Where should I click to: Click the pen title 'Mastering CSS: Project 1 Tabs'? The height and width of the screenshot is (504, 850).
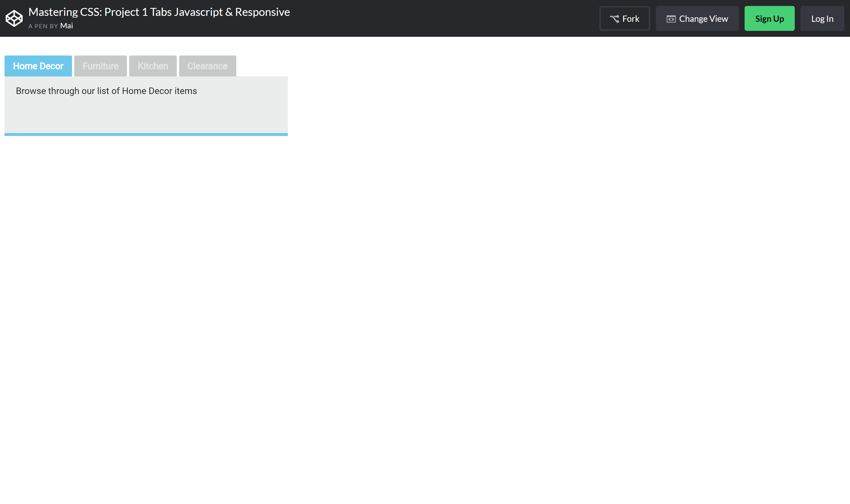[159, 12]
